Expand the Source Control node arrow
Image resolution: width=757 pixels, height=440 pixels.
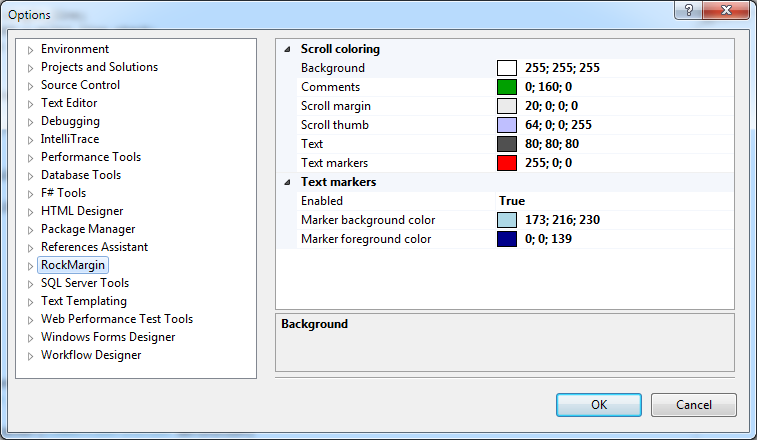pos(30,86)
